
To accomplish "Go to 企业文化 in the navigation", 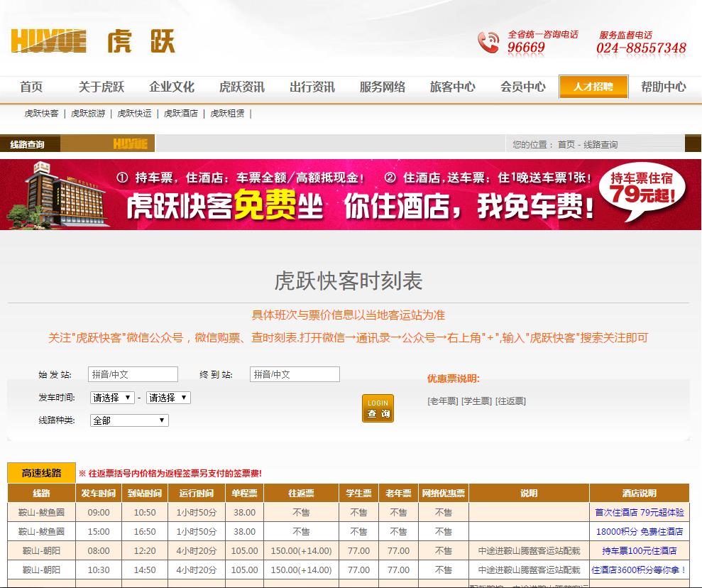I will [x=172, y=87].
